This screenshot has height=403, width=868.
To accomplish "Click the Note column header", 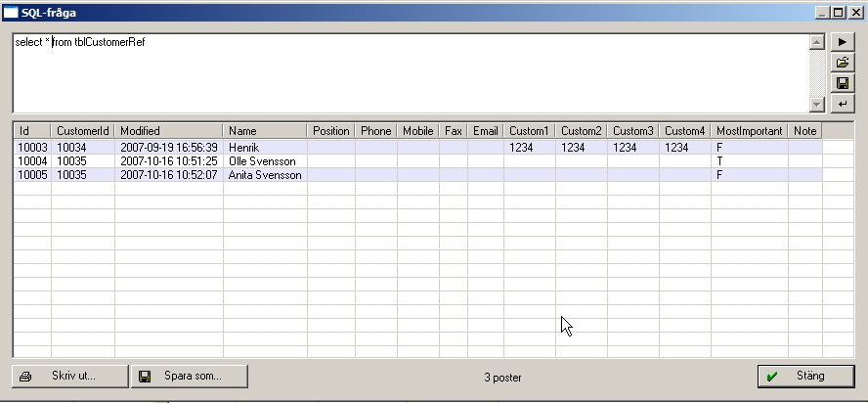I will pos(804,131).
